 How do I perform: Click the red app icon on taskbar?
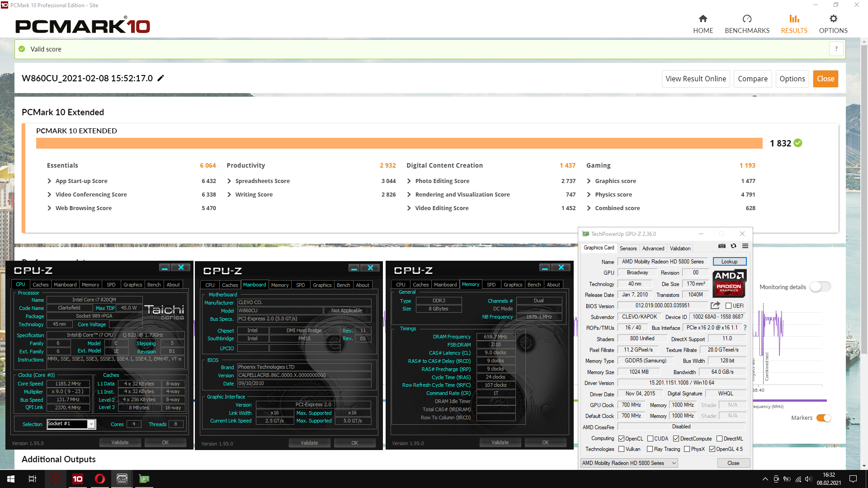pyautogui.click(x=55, y=479)
